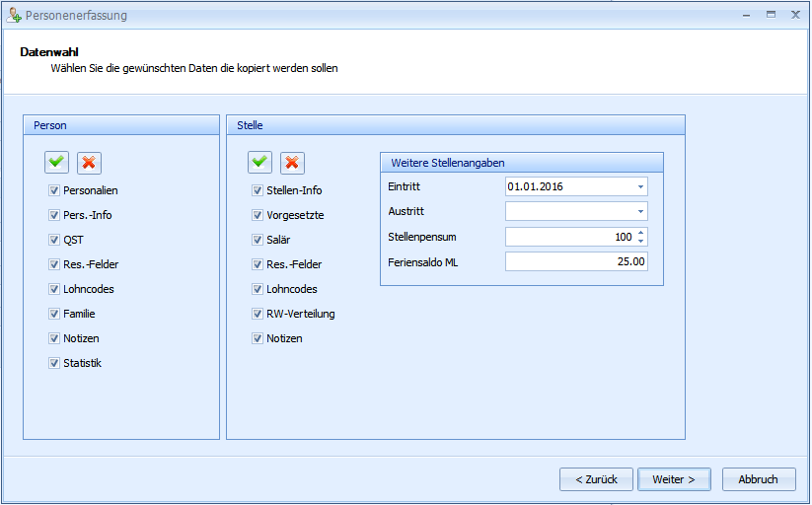Uncheck the Familie checkbox
The width and height of the screenshot is (812, 505).
(54, 314)
